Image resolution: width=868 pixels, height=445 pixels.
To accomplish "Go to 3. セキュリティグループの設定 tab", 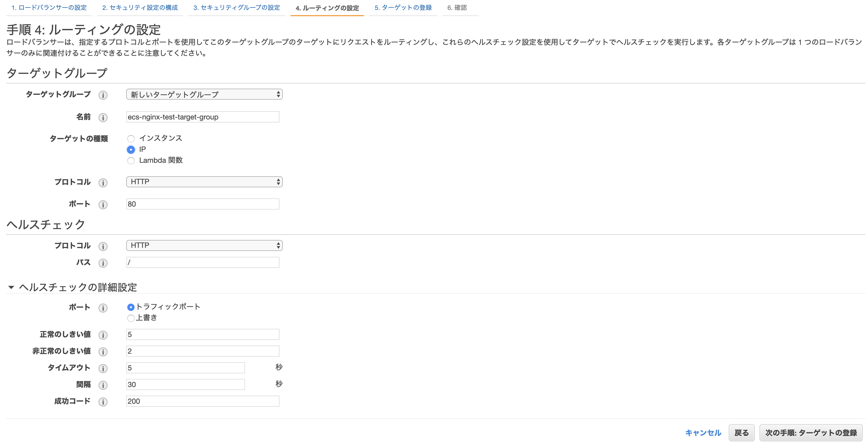I will pyautogui.click(x=237, y=8).
